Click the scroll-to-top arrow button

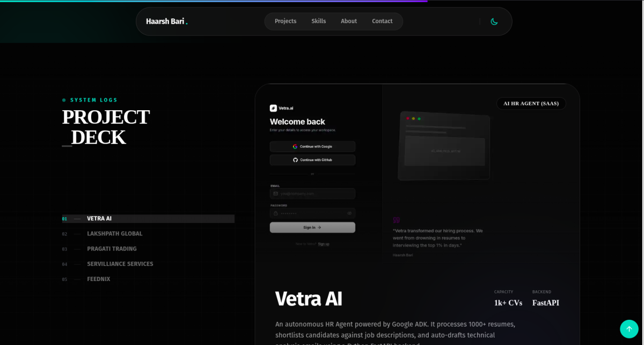click(629, 329)
